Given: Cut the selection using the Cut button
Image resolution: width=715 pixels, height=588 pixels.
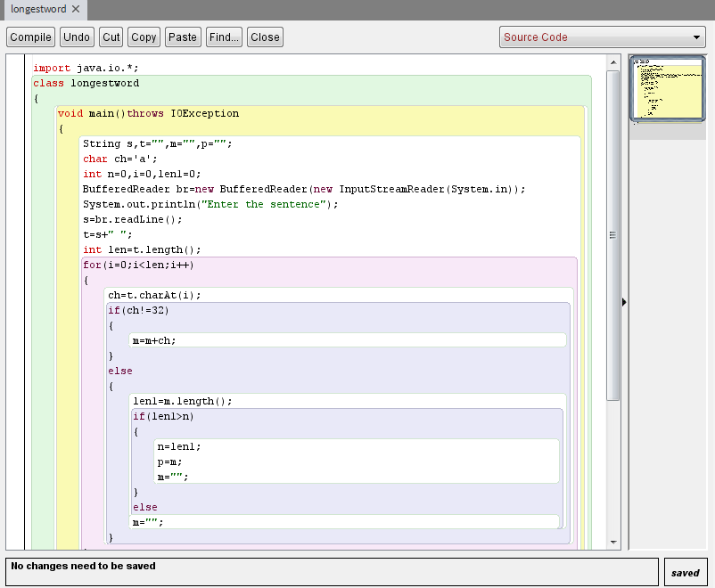Looking at the screenshot, I should point(111,37).
